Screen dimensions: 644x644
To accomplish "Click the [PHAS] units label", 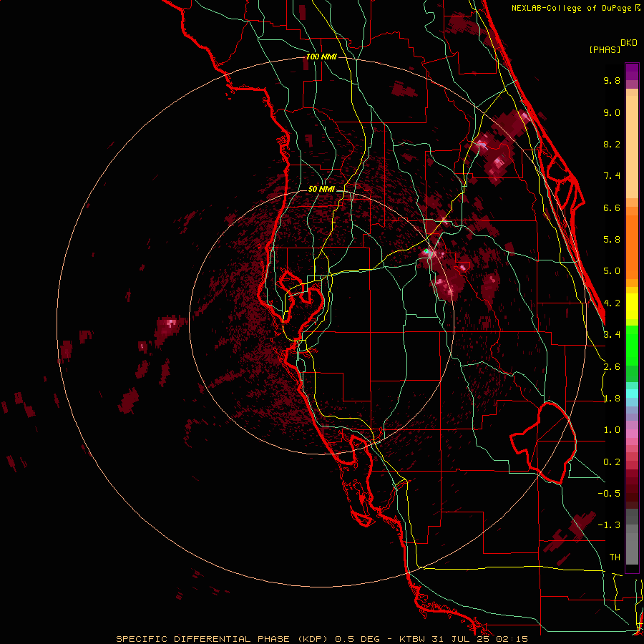I will [x=605, y=50].
